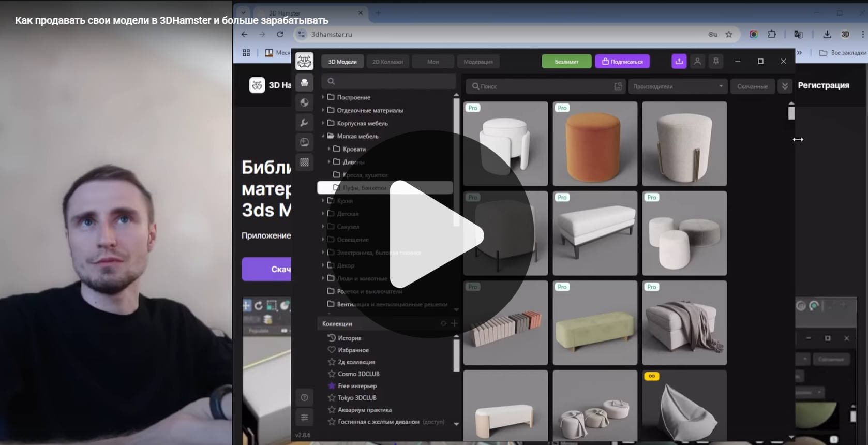
Task: Click the purple upload model icon
Action: [679, 61]
